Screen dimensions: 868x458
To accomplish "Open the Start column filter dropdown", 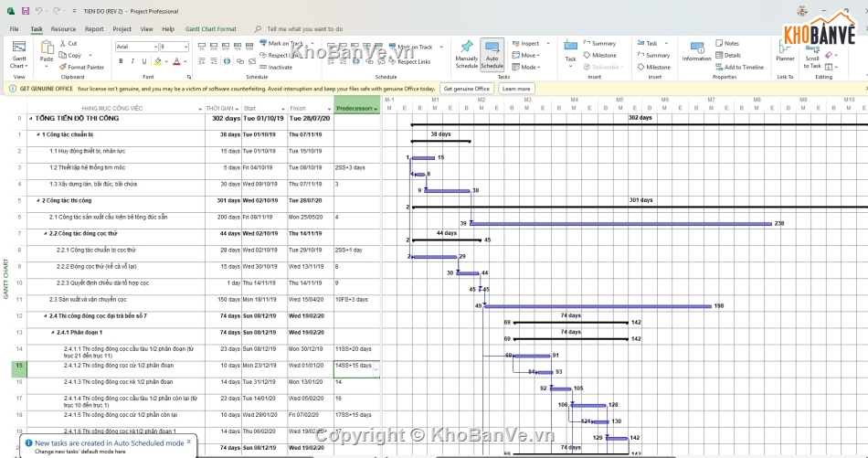I will pyautogui.click(x=283, y=109).
